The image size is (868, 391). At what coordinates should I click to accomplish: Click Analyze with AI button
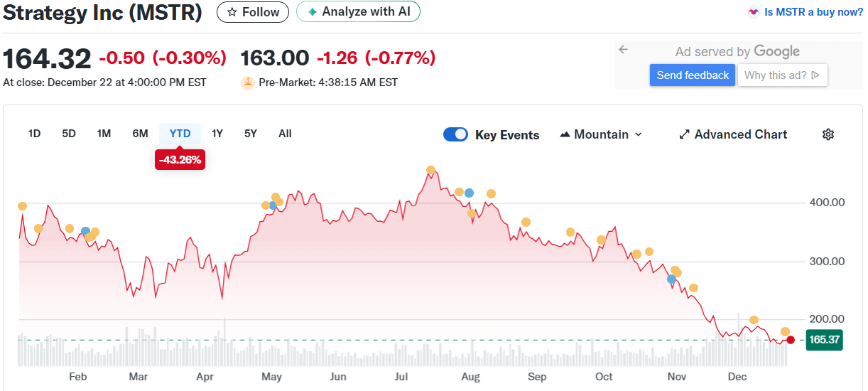[358, 12]
